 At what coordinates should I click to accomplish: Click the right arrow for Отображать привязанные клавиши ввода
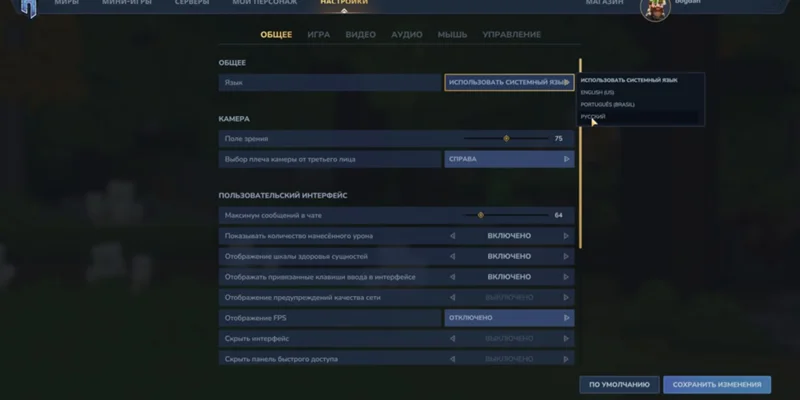click(566, 277)
